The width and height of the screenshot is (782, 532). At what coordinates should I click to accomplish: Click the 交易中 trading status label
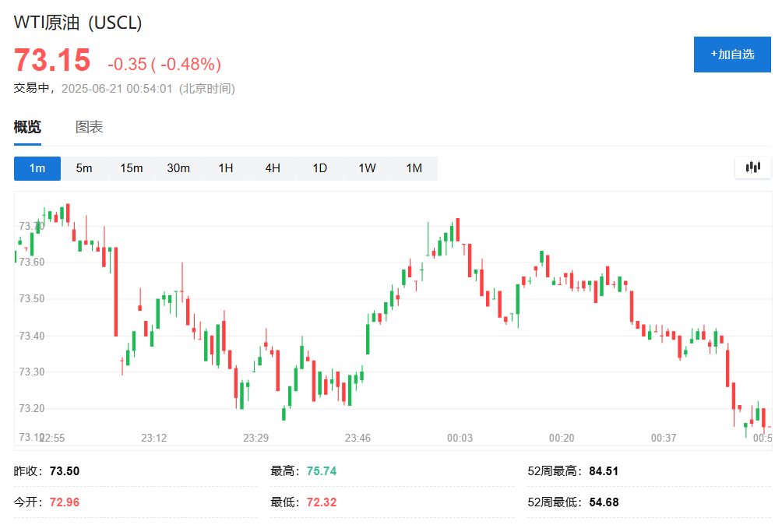(x=31, y=88)
